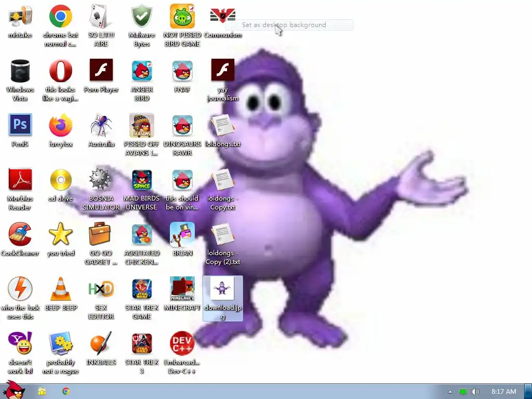Screen dimensions: 532x399
Task: Open 'who the fuck uses this' lightning icon
Action: [20, 289]
